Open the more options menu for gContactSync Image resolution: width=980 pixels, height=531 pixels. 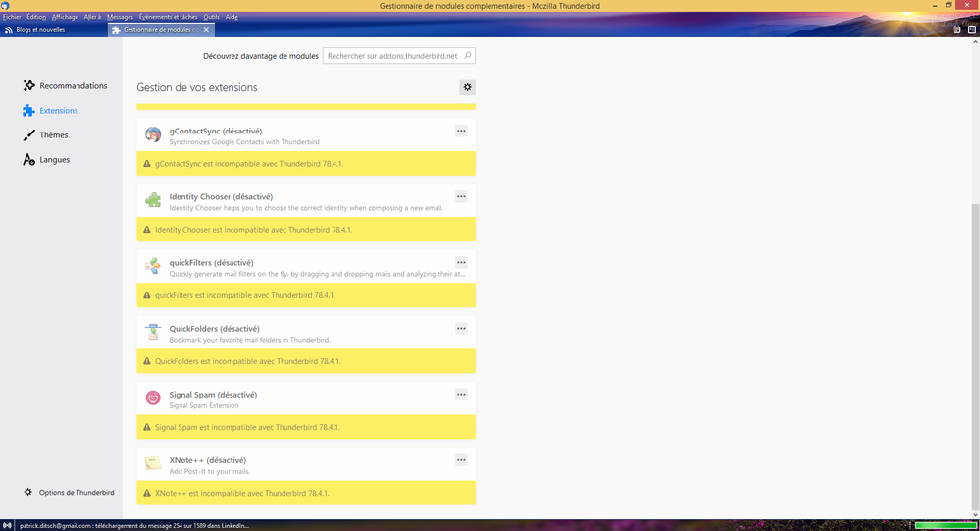pyautogui.click(x=461, y=131)
